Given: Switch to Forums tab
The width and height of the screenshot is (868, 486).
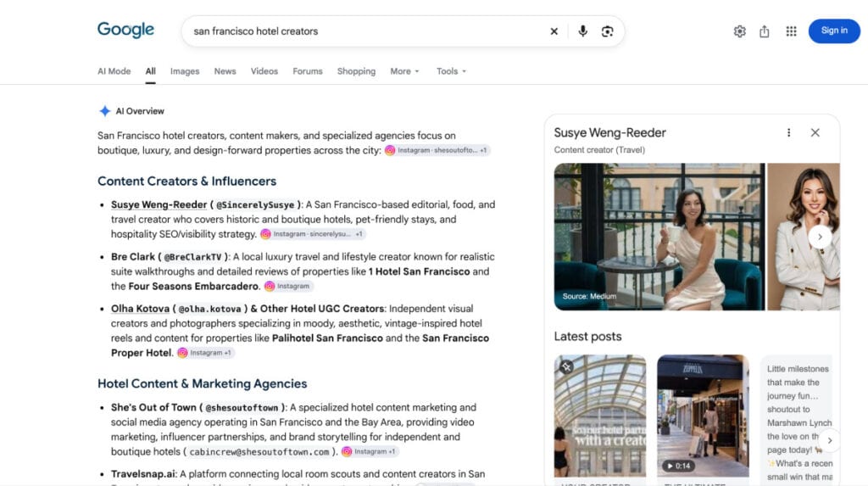Looking at the screenshot, I should pos(307,71).
